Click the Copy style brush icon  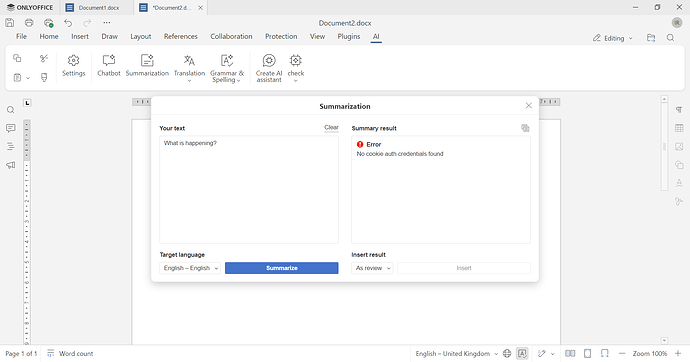[x=44, y=77]
